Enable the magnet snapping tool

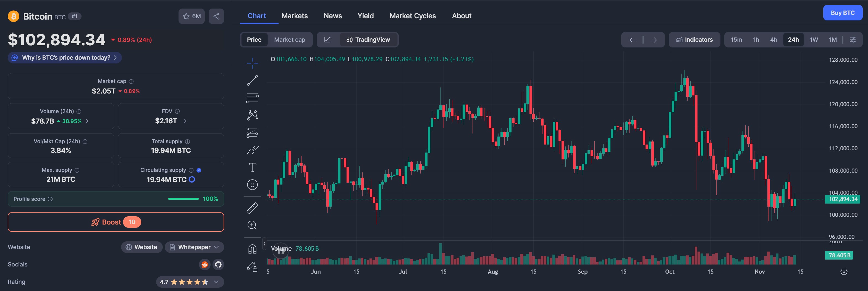tap(252, 249)
